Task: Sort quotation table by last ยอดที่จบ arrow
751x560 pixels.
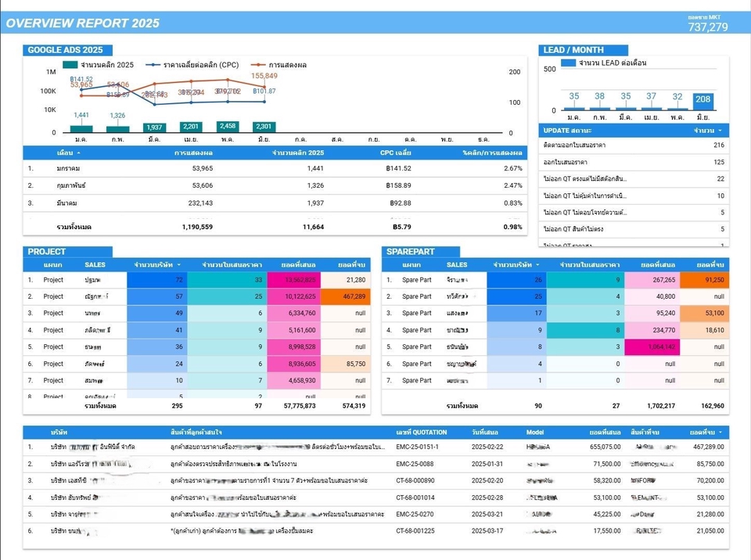Action: (x=720, y=432)
